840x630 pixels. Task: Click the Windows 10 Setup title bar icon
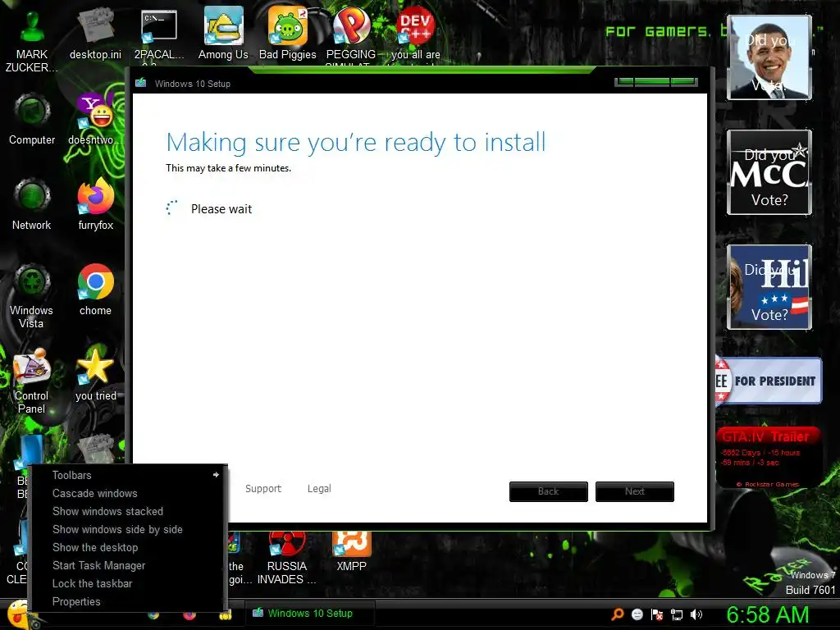click(141, 83)
